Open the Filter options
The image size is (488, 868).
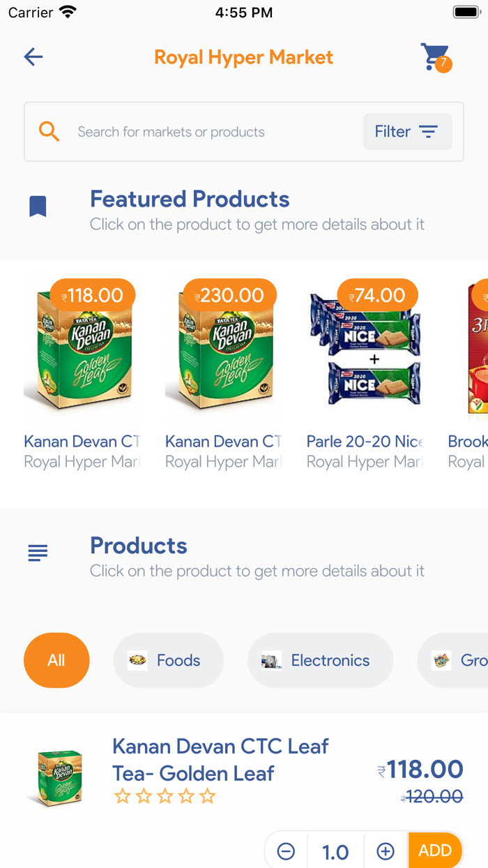point(407,131)
